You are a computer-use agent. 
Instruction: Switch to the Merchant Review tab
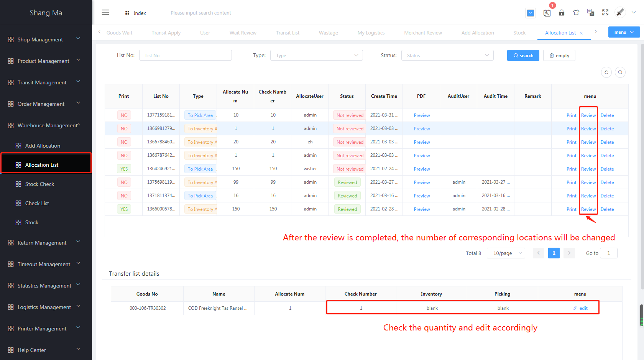423,33
